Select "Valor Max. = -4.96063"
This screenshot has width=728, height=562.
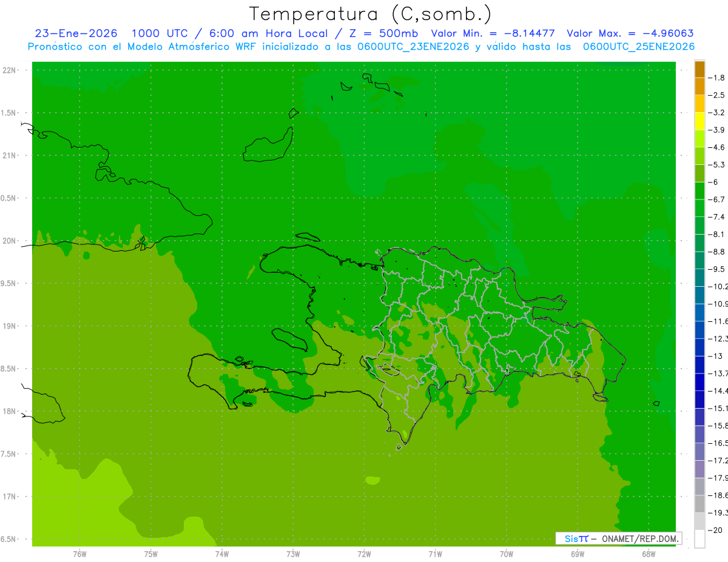point(630,34)
